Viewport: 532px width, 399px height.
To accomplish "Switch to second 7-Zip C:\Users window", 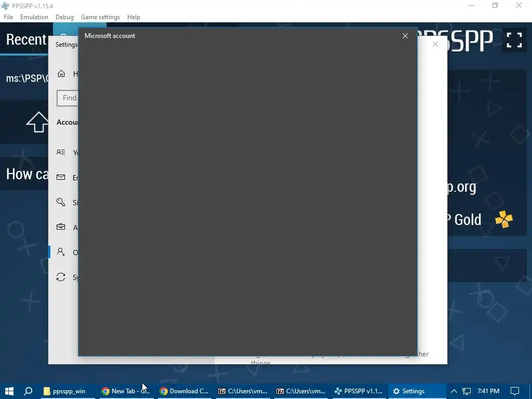I will point(301,391).
